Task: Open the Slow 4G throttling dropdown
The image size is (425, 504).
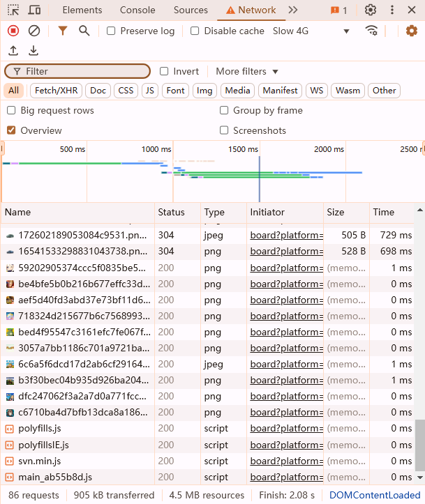Action: pyautogui.click(x=311, y=31)
